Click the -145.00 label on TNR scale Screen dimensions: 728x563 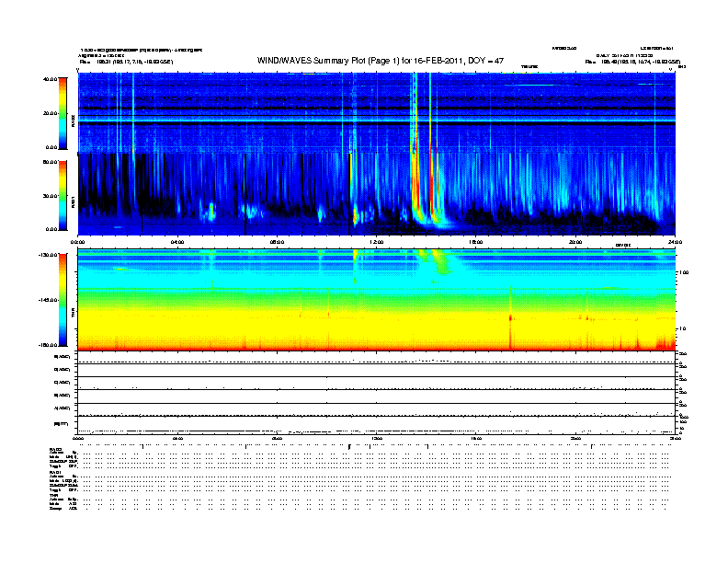48,300
